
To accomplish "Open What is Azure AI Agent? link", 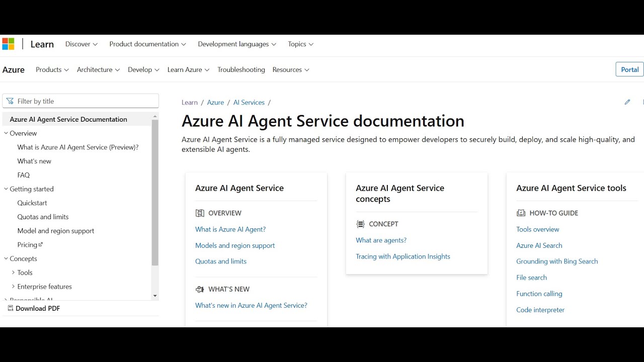I will [x=230, y=229].
